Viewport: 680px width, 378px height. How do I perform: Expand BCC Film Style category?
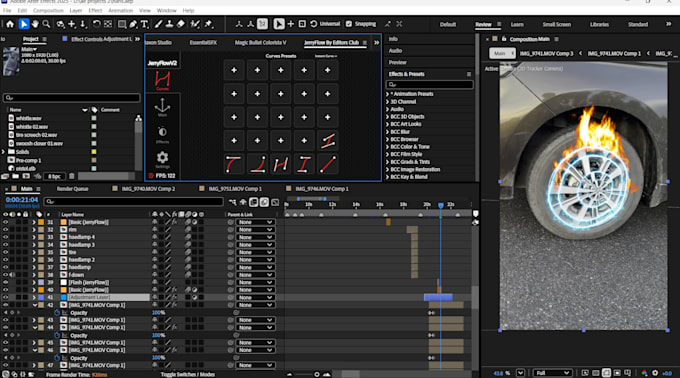click(x=387, y=154)
